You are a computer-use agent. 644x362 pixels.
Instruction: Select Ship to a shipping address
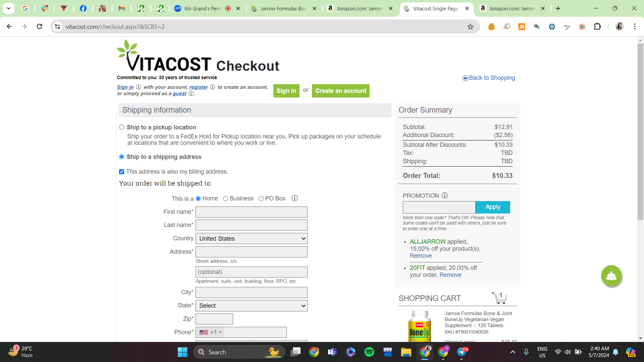pos(121,157)
